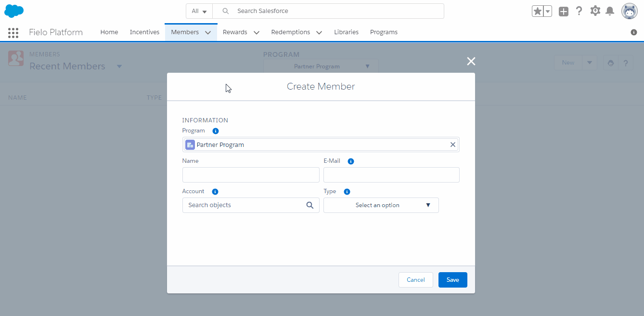Click the Name input field
Viewport: 644px width, 316px height.
click(251, 175)
